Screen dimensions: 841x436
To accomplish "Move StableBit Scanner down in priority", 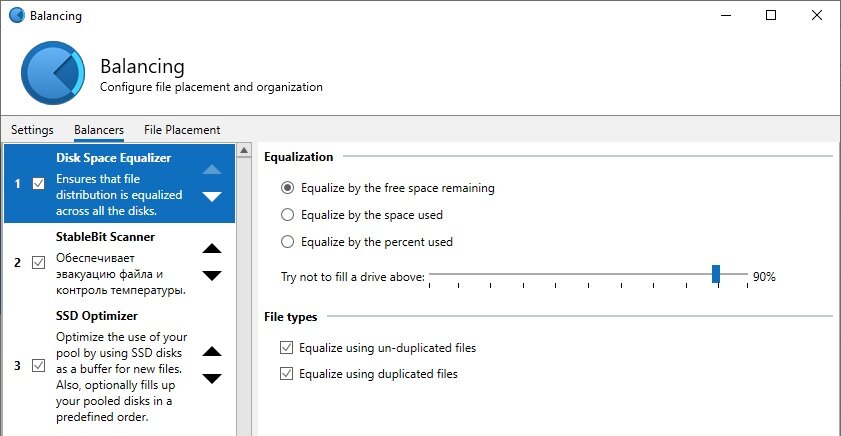I will point(212,276).
